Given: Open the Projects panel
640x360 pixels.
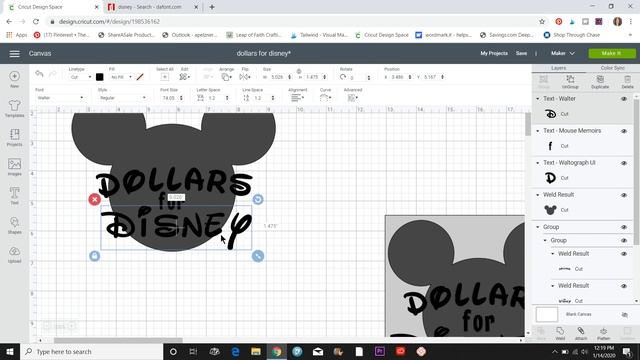Looking at the screenshot, I should (14, 138).
